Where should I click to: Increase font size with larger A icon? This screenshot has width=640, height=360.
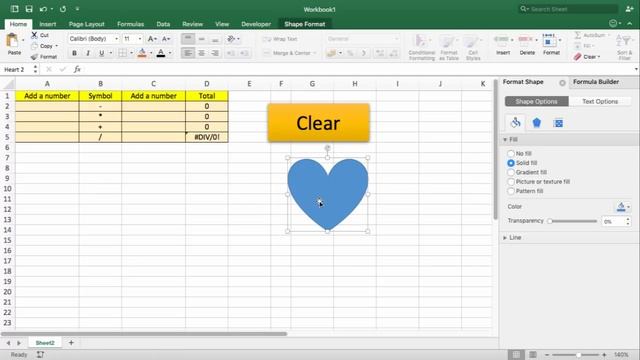[151, 39]
